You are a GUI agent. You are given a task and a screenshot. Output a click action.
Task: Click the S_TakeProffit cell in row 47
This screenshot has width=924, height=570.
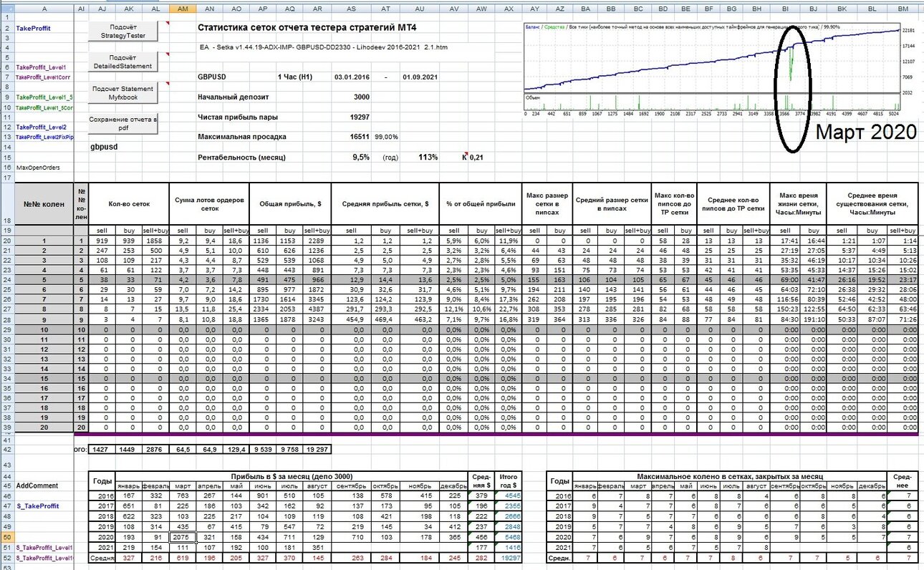pos(37,506)
